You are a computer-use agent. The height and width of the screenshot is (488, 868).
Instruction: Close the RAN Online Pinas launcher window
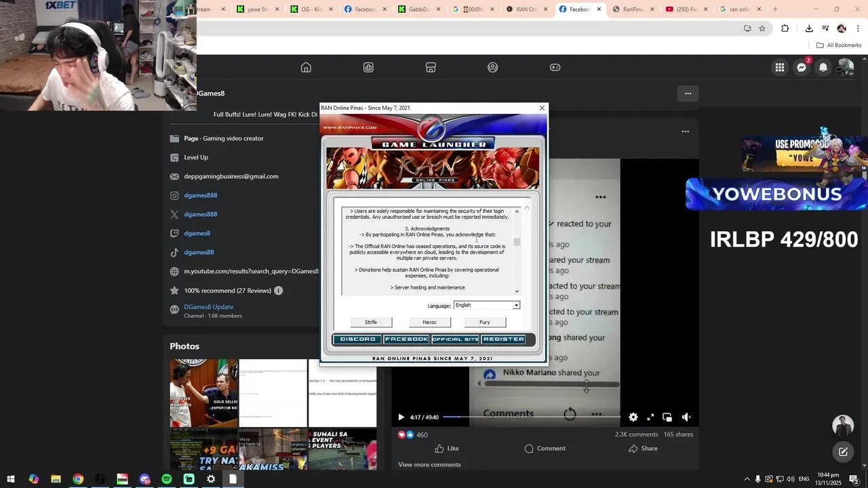coord(542,108)
